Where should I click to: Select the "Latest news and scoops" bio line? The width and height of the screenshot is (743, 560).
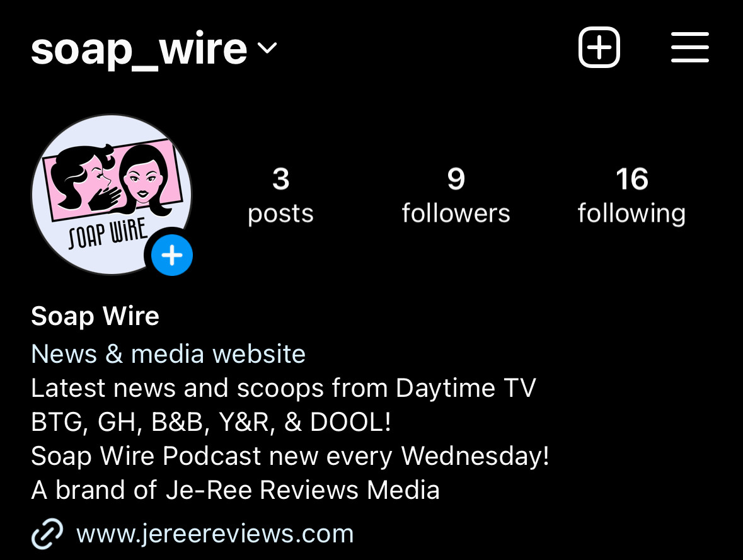[284, 388]
